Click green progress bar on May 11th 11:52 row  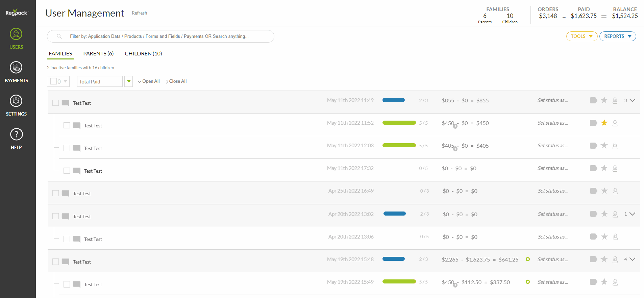pyautogui.click(x=399, y=123)
